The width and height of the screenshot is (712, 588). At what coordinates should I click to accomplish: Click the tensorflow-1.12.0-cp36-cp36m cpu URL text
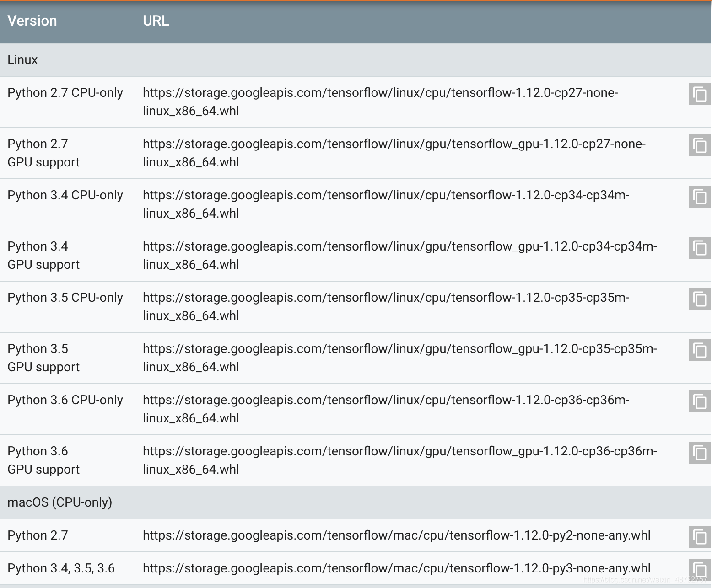point(386,409)
